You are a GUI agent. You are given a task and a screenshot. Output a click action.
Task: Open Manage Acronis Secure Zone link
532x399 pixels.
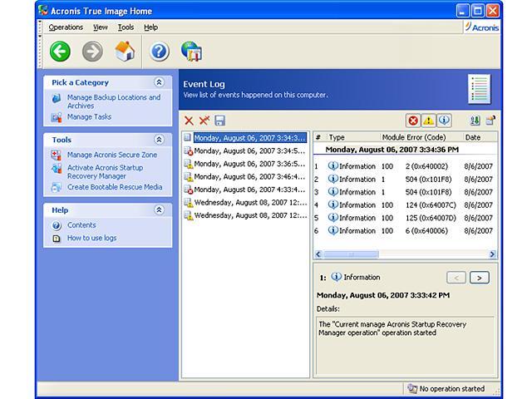click(112, 155)
